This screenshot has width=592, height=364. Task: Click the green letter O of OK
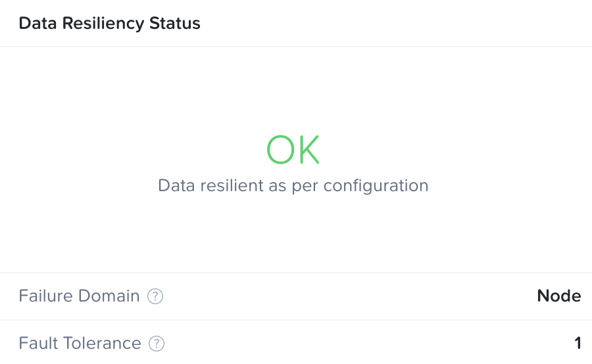280,150
